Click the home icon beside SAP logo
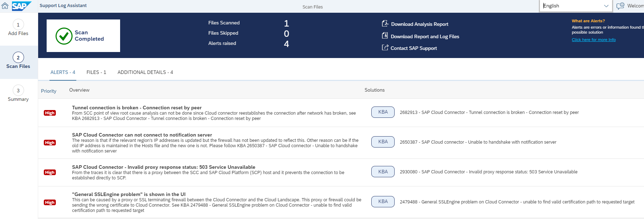Image resolution: width=644 pixels, height=219 pixels. click(5, 6)
